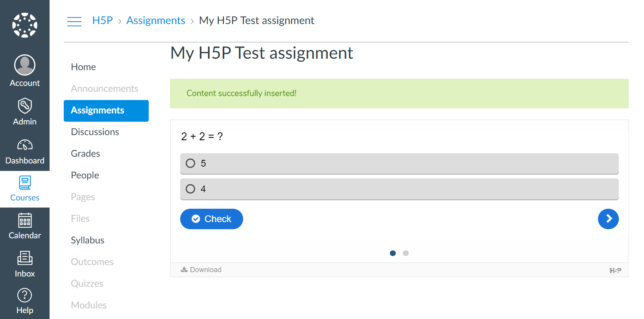
Task: Check the answer with Check button
Action: pyautogui.click(x=212, y=219)
